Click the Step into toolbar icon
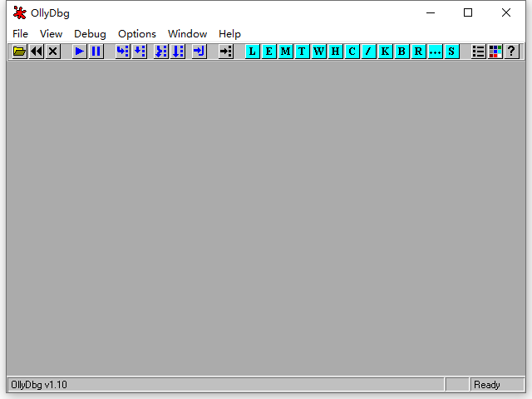Screen dimensions: 532x399 123,52
